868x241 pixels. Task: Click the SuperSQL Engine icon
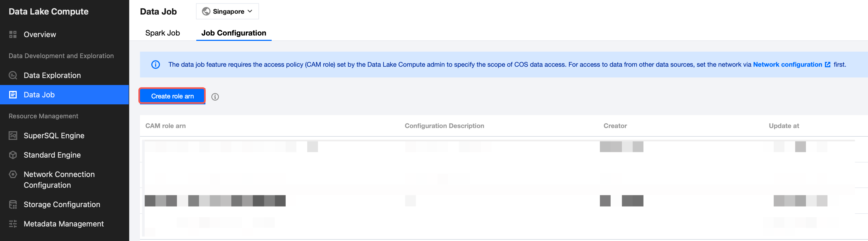13,136
